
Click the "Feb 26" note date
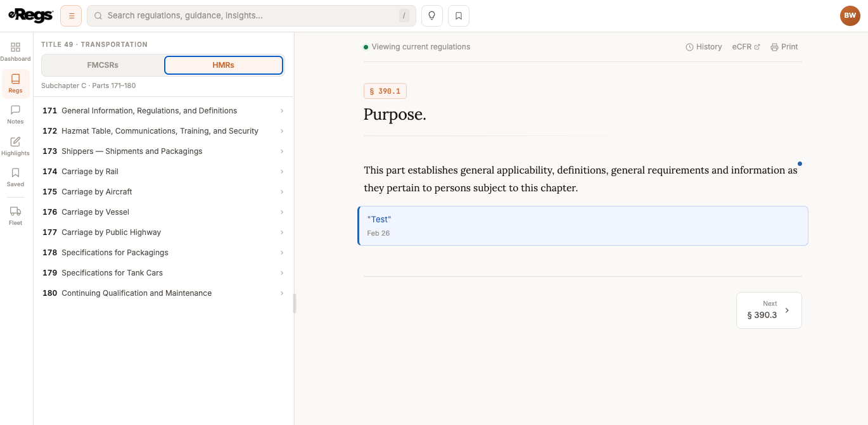tap(378, 233)
